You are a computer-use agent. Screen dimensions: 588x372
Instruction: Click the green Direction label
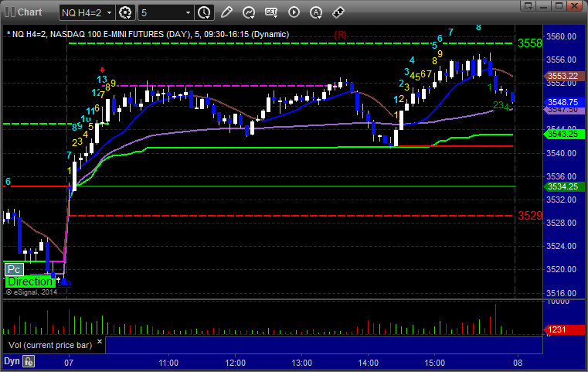[30, 282]
